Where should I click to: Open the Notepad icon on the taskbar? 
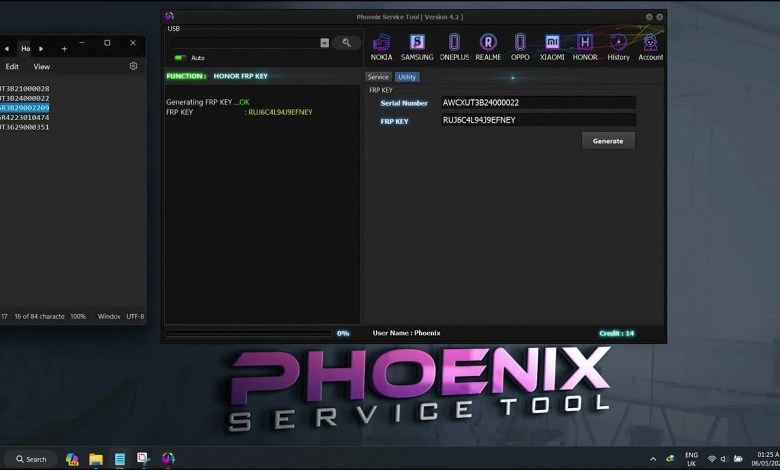point(120,459)
